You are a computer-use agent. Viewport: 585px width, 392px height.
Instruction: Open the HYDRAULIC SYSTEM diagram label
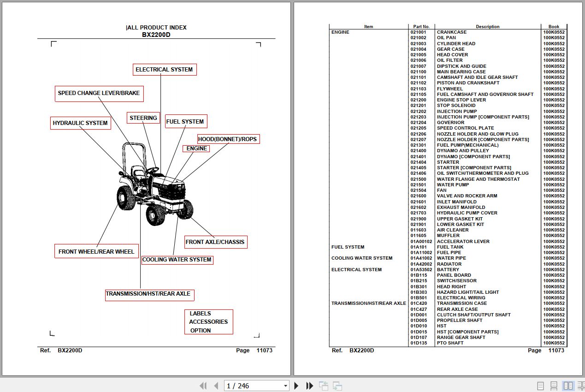[80, 123]
